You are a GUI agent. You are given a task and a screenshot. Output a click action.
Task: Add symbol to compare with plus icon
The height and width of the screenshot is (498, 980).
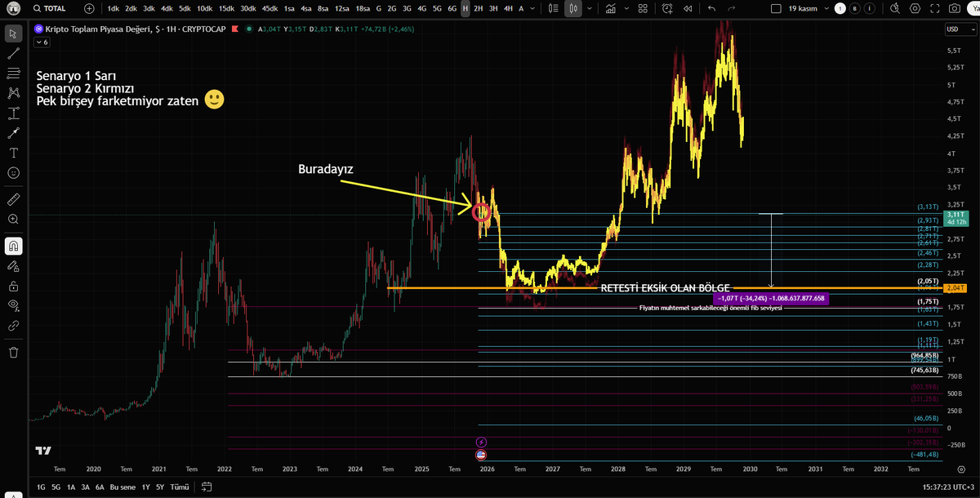[x=89, y=8]
